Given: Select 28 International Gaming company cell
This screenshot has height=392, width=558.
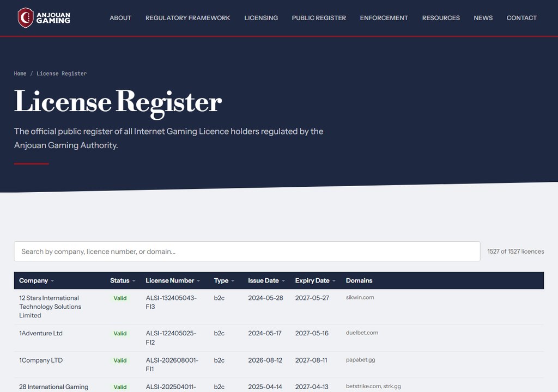Looking at the screenshot, I should [54, 387].
